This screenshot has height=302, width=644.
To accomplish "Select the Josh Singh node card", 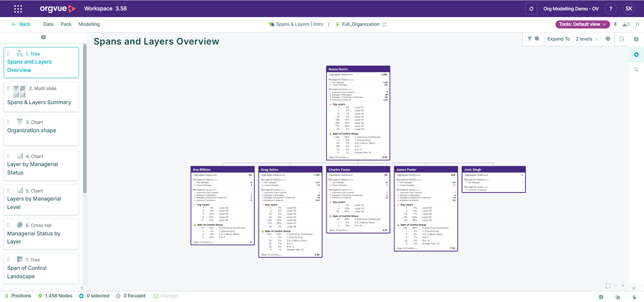I will click(x=494, y=179).
